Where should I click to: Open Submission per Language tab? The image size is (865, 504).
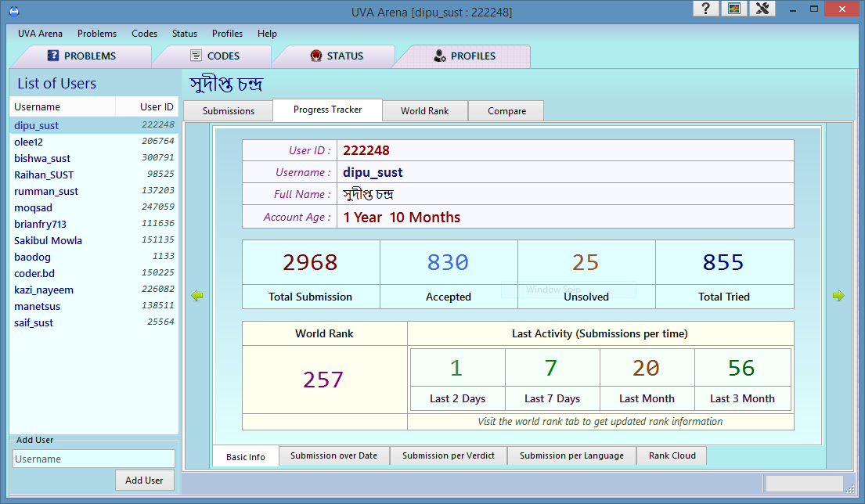point(571,455)
